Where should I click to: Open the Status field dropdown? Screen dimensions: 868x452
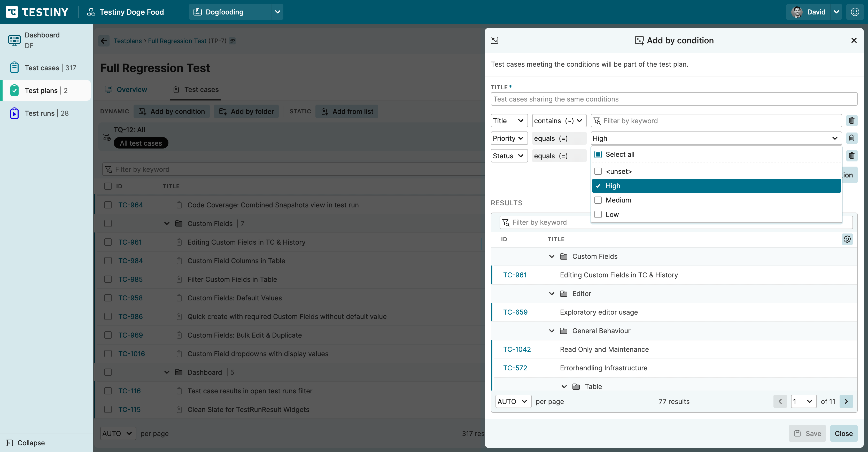(509, 155)
